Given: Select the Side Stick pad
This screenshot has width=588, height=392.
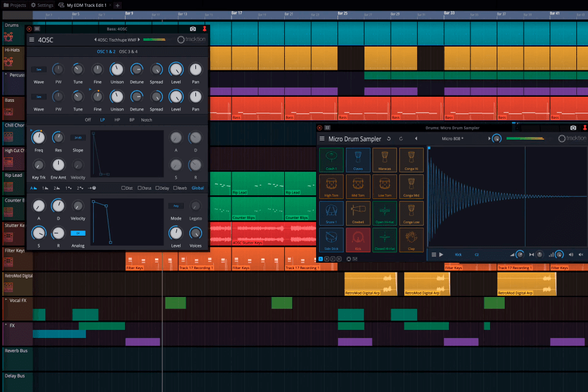Looking at the screenshot, I should click(x=331, y=239).
